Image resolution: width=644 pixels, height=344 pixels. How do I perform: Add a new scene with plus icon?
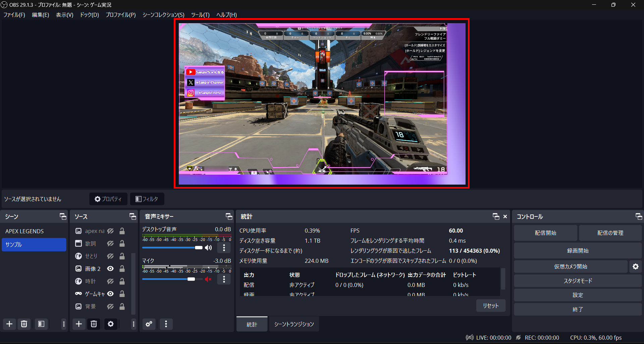coord(9,324)
